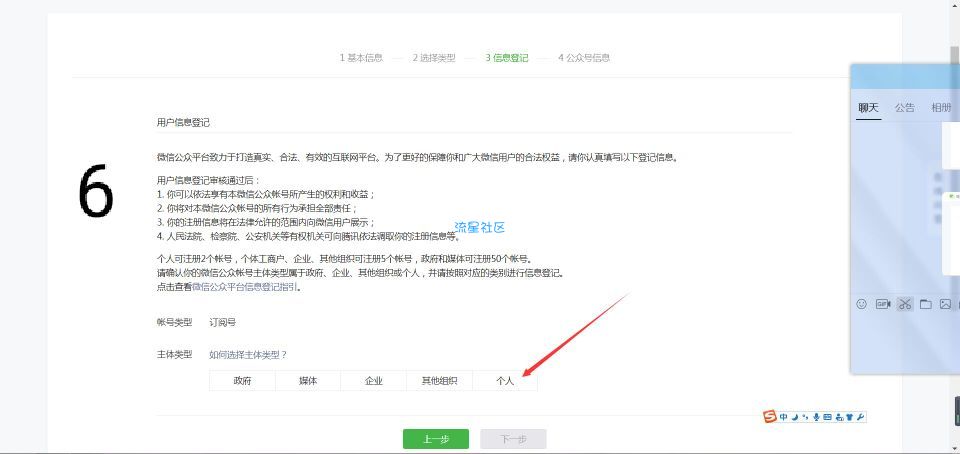Open the 如何选择主体类型？ help link
The image size is (960, 454).
[248, 354]
